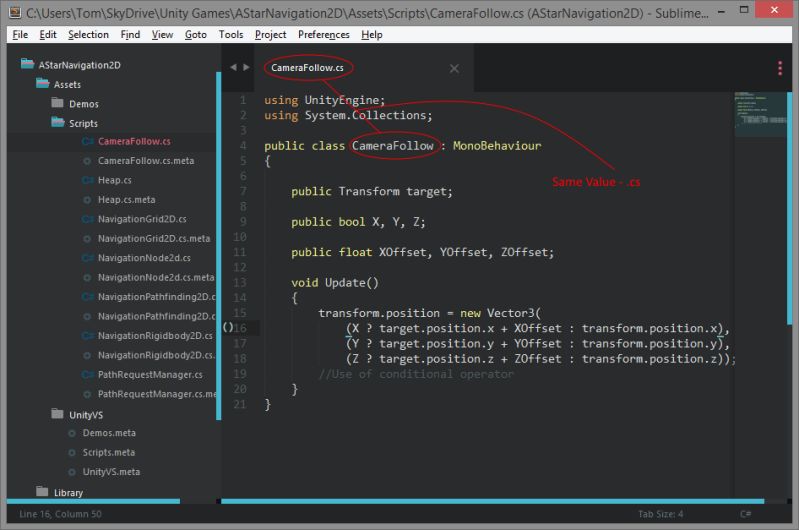This screenshot has width=799, height=530.
Task: Click the MonoBehaviour class name
Action: tap(497, 146)
